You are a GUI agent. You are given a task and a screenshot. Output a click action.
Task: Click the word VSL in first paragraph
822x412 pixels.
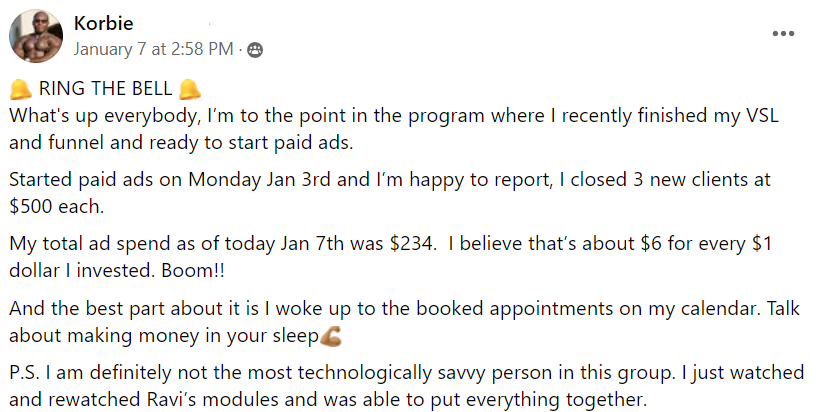pos(762,115)
